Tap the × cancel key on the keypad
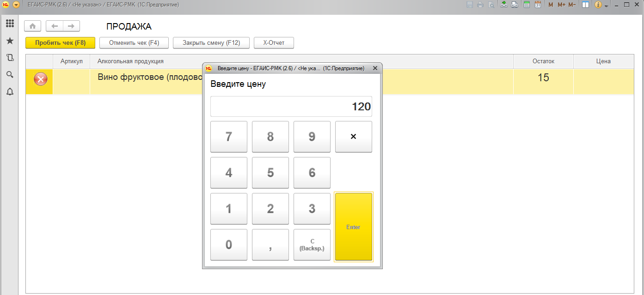The height and width of the screenshot is (295, 644). [354, 137]
